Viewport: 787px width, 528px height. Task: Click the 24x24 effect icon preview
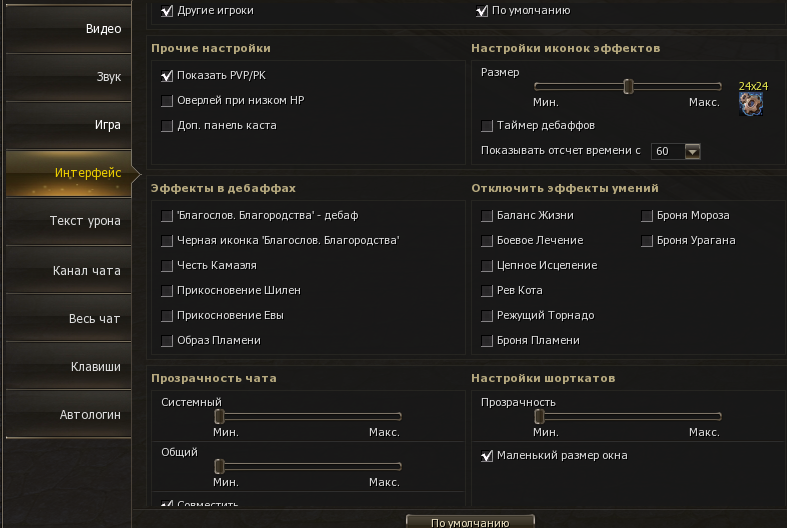click(752, 104)
